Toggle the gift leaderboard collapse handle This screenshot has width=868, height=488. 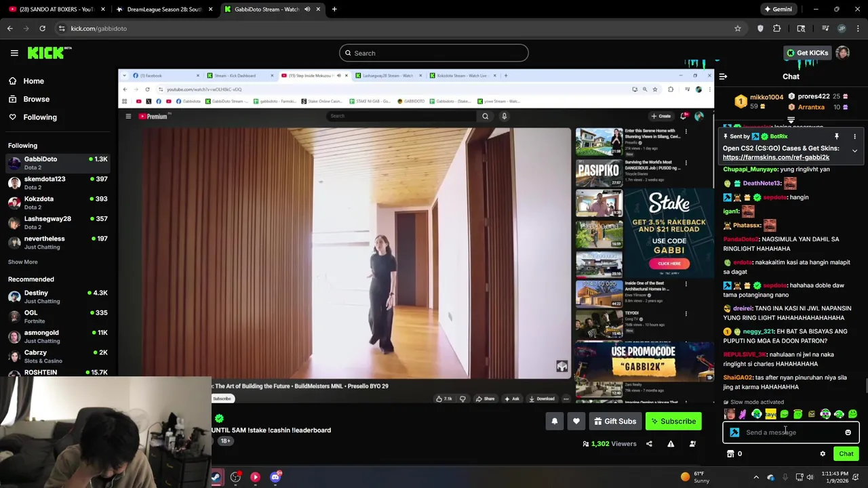pyautogui.click(x=791, y=120)
